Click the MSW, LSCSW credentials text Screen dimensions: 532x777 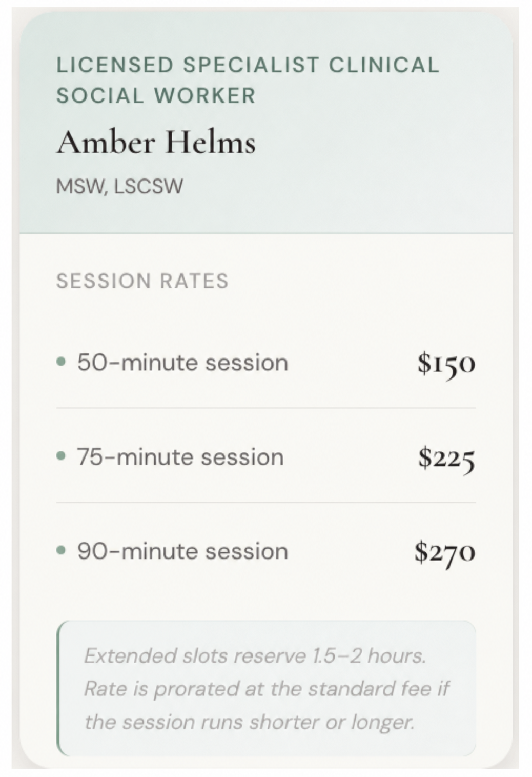(119, 186)
